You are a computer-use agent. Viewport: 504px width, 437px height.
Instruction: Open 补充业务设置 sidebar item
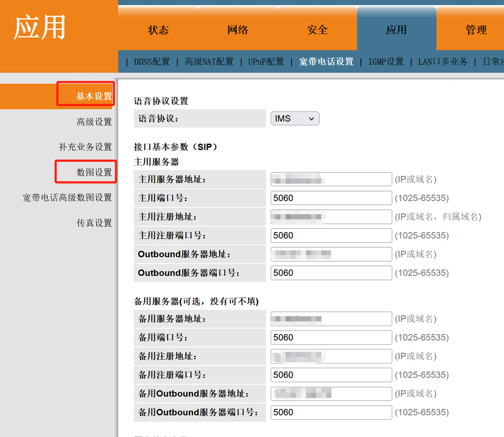pyautogui.click(x=85, y=147)
